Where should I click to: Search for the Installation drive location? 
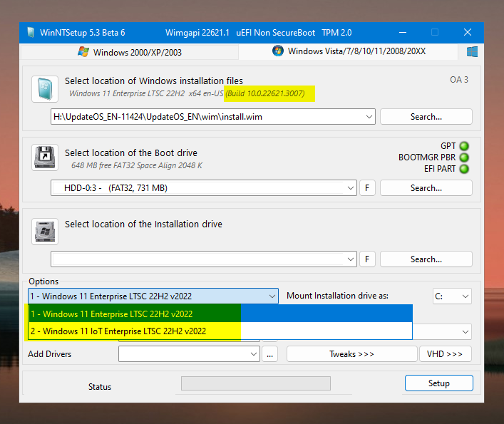(x=426, y=259)
